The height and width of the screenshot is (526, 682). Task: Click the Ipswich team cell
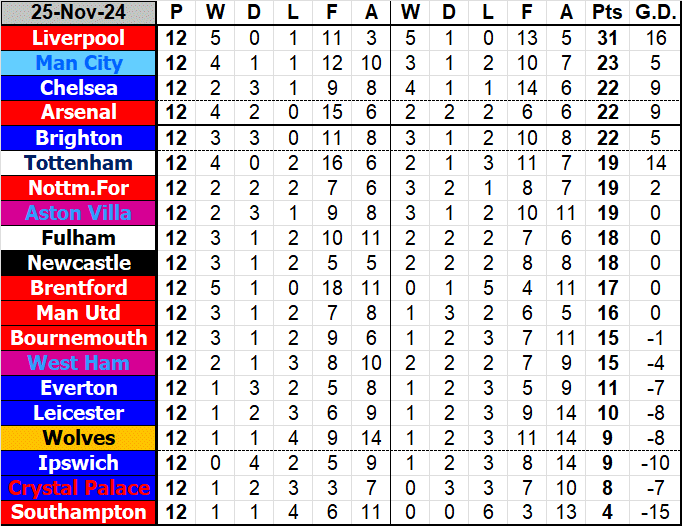[79, 463]
